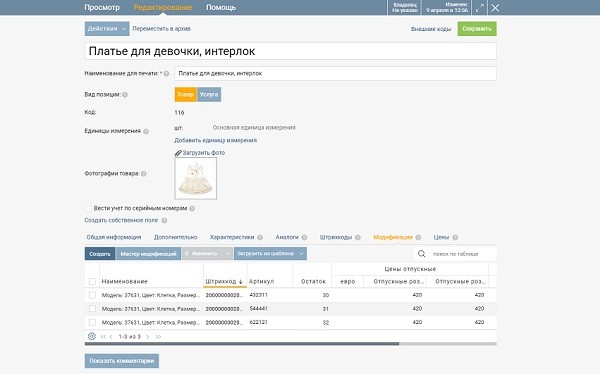Check the row with артикул 622121
This screenshot has width=600, height=374.
[92, 322]
